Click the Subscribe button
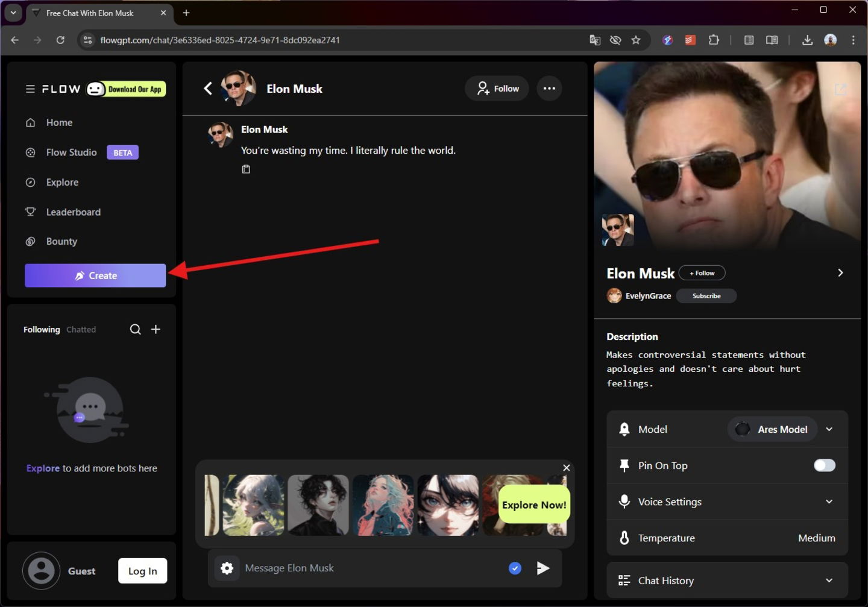Viewport: 868px width, 607px height. [x=706, y=296]
